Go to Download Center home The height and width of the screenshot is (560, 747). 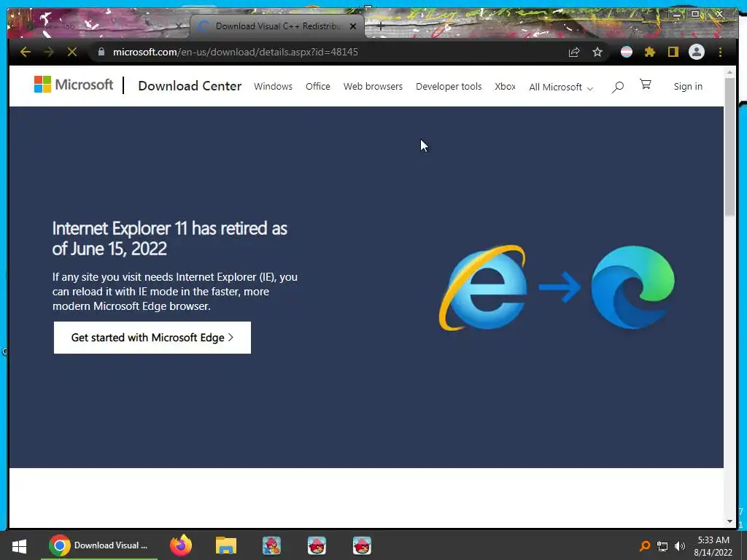point(190,86)
